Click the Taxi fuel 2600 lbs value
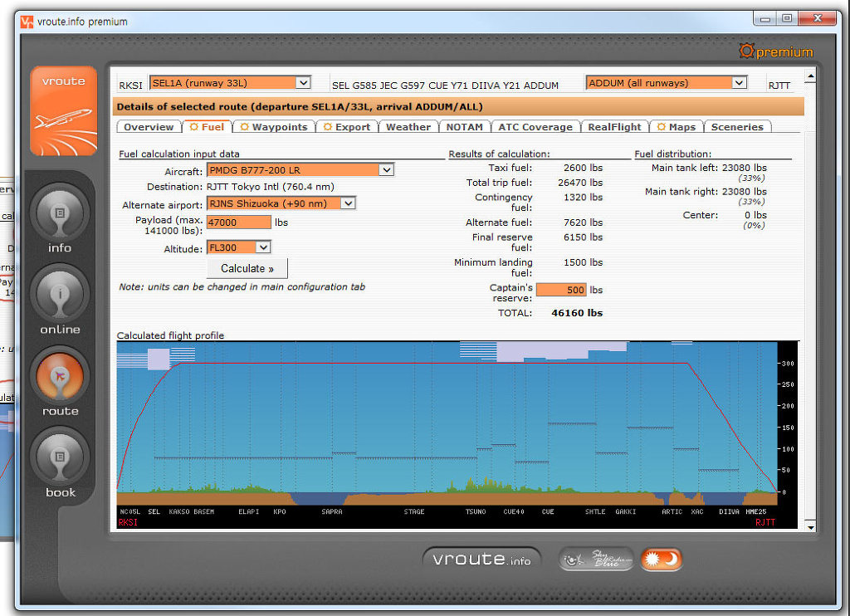This screenshot has width=850, height=616. pos(583,168)
